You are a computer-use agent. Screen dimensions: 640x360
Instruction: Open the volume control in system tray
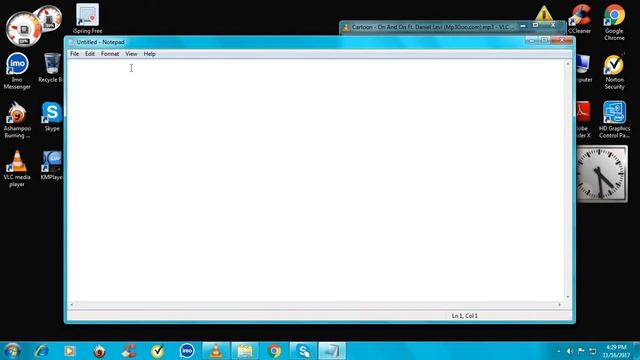570,351
